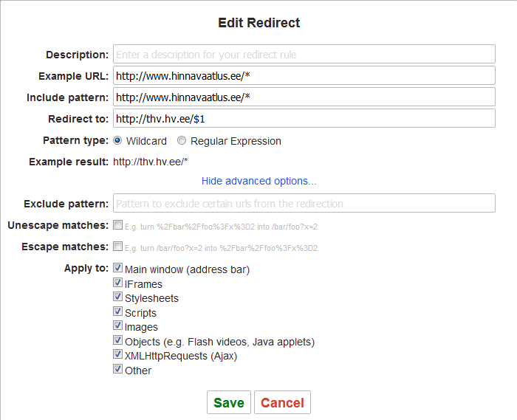Edit the Redirect to field
The width and height of the screenshot is (517, 420).
click(x=304, y=118)
